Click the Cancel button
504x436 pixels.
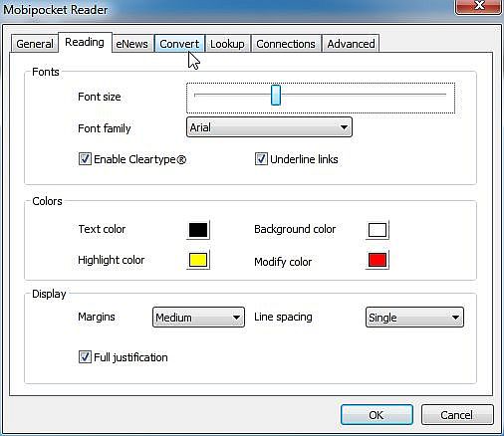pos(457,415)
